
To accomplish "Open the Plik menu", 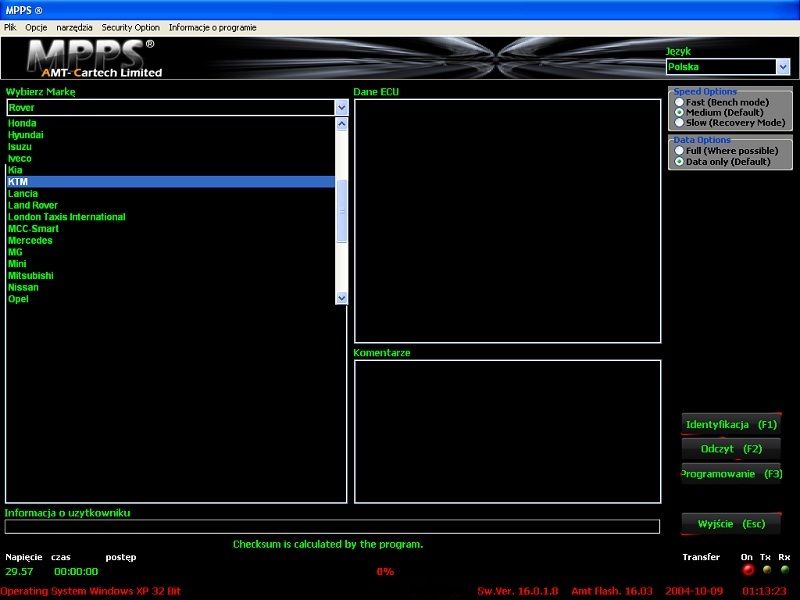I will 10,28.
